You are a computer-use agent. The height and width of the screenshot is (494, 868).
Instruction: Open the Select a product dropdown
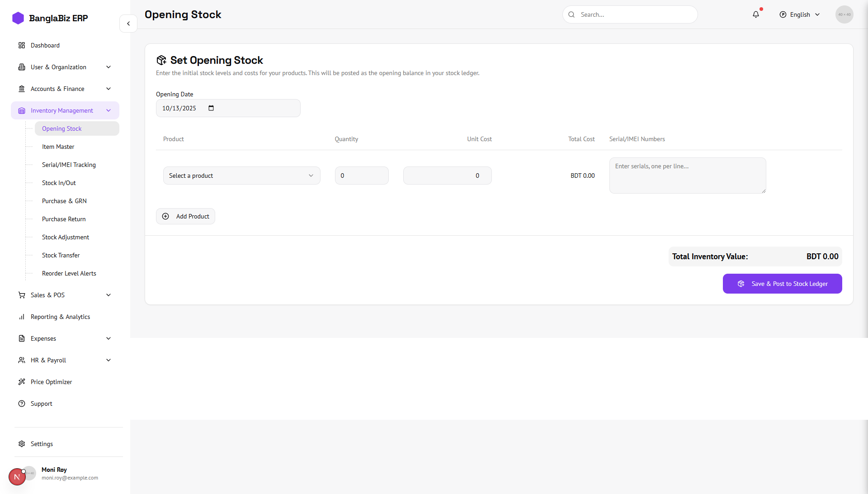(241, 176)
